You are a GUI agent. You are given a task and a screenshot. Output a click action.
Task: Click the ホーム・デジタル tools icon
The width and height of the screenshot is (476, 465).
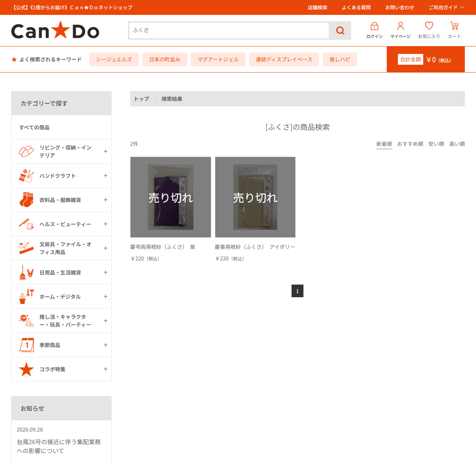pyautogui.click(x=26, y=296)
